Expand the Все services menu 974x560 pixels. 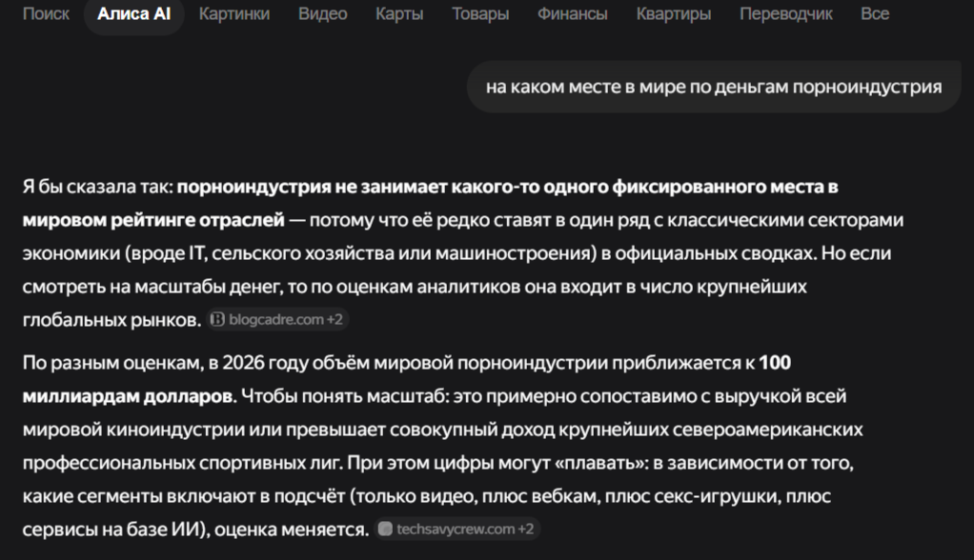pos(875,13)
